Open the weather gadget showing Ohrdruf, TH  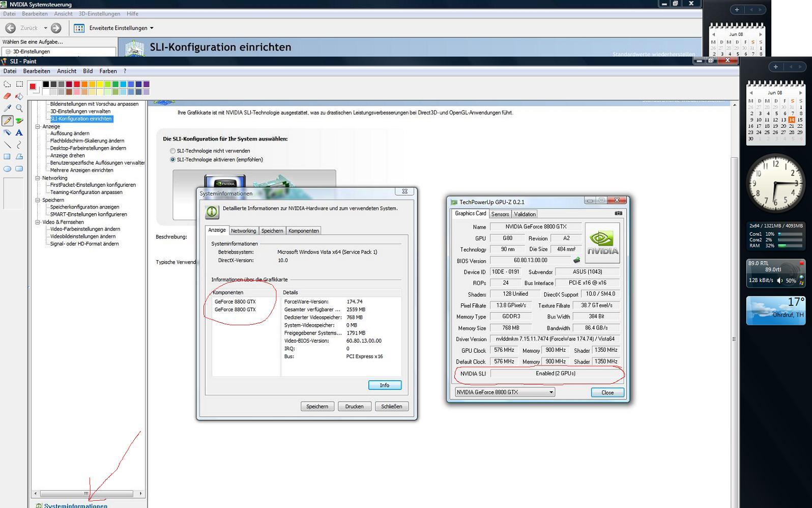775,311
